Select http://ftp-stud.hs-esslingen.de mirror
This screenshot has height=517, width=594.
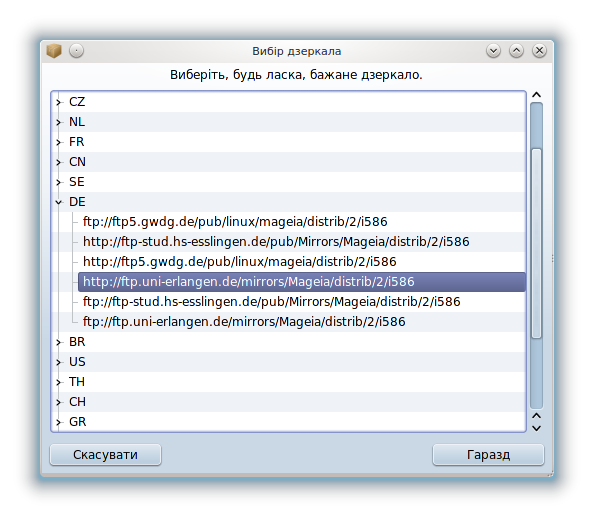[276, 242]
